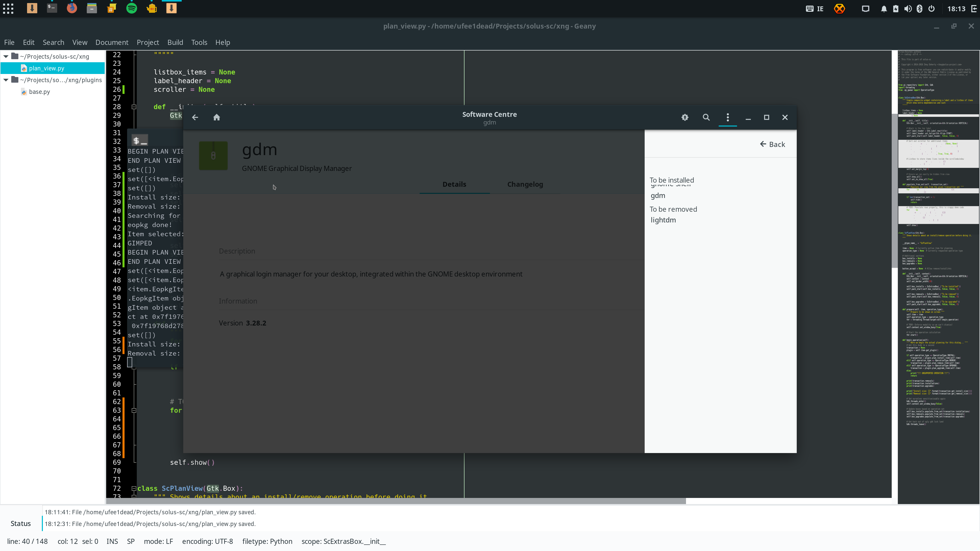This screenshot has height=551, width=980.
Task: Click the gdm package icon
Action: click(213, 156)
